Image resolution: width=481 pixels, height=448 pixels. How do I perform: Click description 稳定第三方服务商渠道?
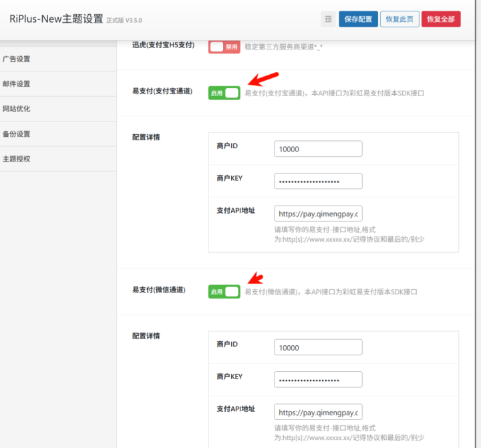(x=283, y=47)
